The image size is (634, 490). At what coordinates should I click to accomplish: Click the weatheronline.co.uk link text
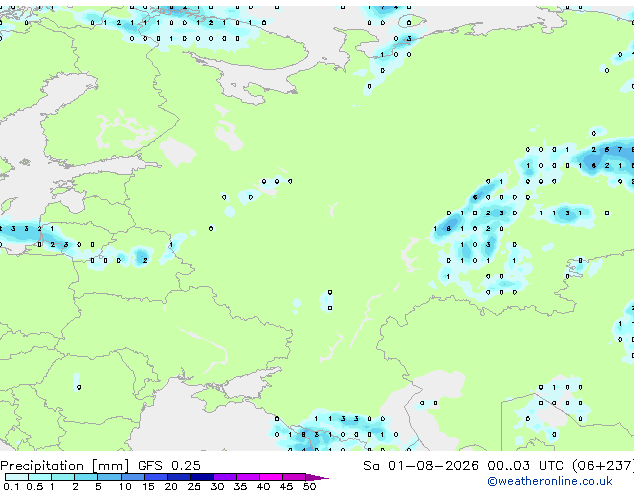pyautogui.click(x=550, y=481)
